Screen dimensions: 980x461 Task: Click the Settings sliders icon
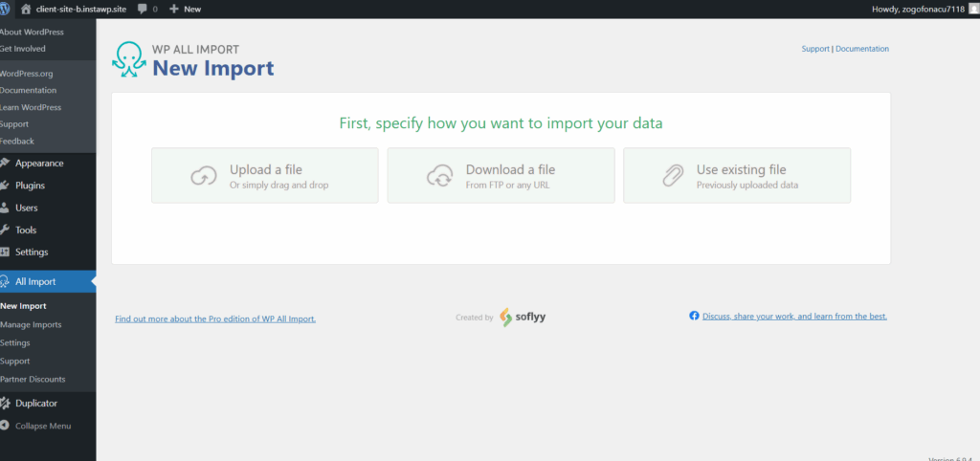coord(5,252)
